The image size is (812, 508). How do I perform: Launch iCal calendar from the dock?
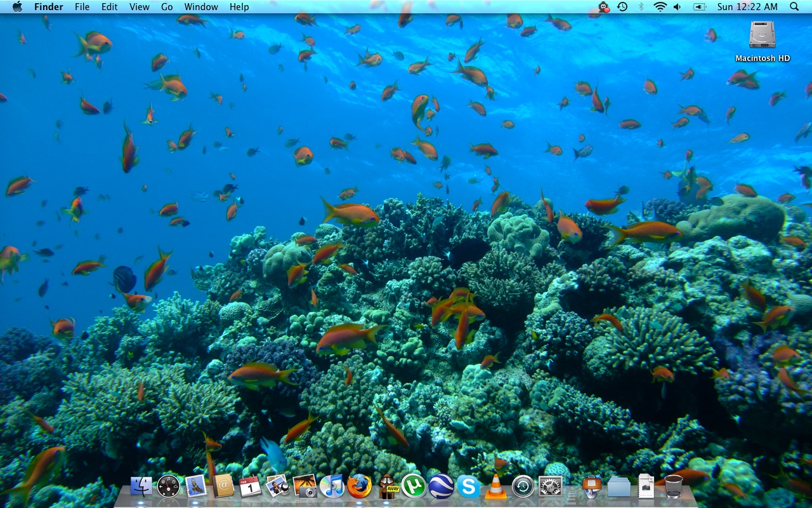coord(251,486)
